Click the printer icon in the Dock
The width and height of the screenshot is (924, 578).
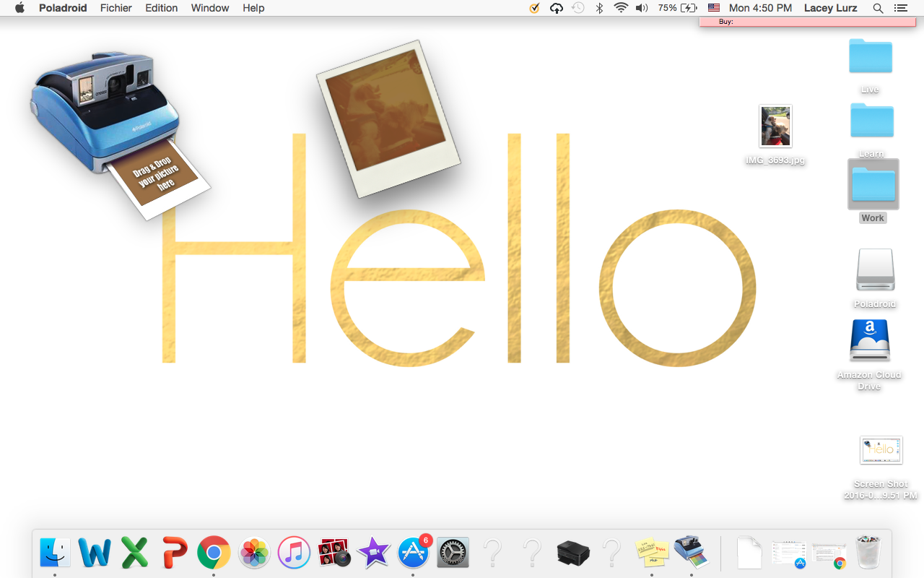click(x=573, y=553)
